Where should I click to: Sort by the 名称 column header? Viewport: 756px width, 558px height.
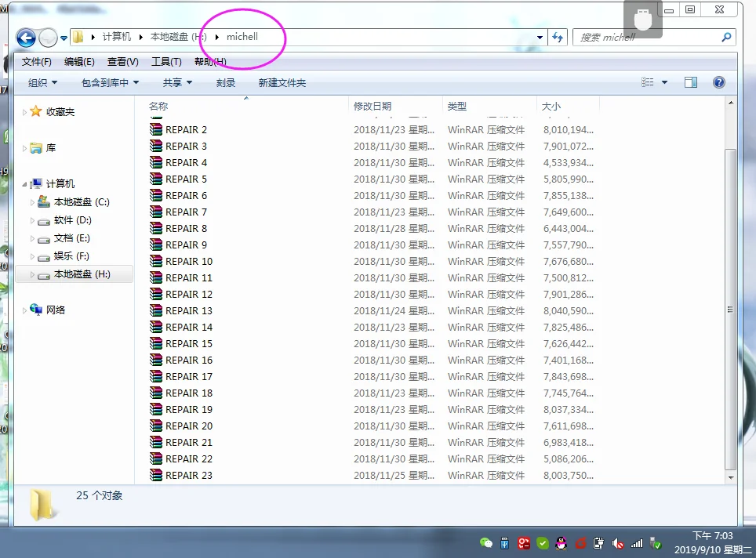158,106
